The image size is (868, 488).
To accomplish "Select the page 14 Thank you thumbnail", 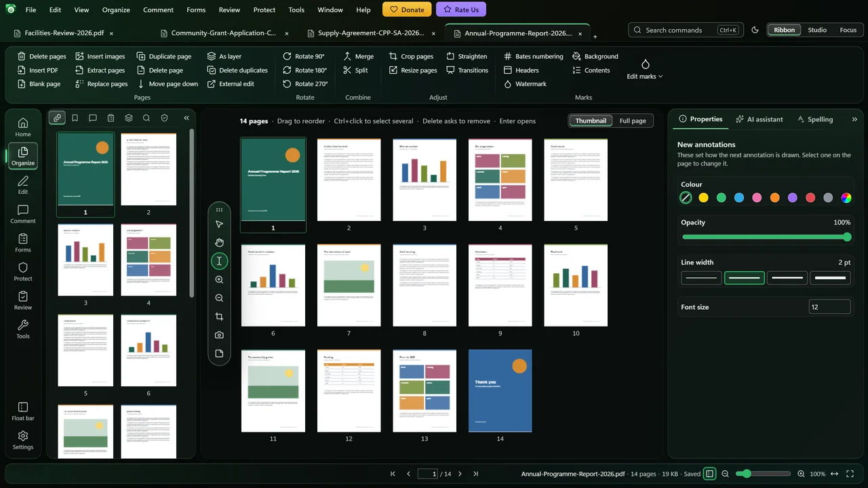I will [x=500, y=390].
